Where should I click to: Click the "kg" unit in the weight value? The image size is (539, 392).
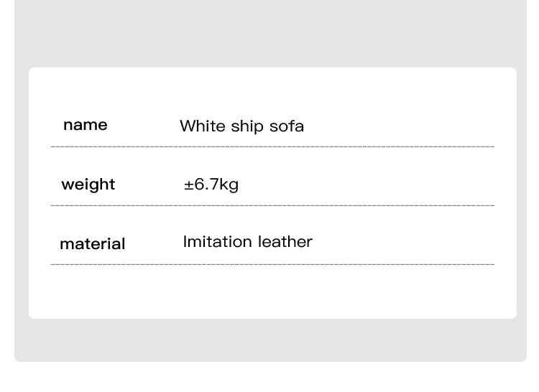click(x=229, y=185)
